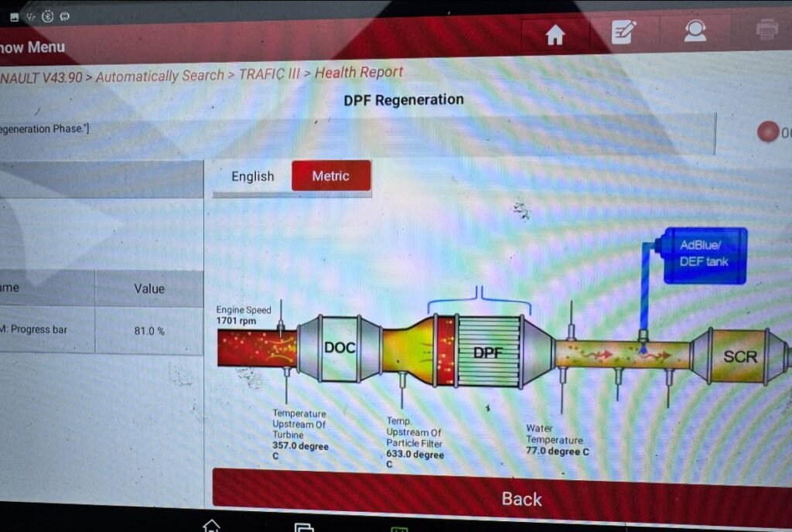
Task: Open Android recent apps icon
Action: click(304, 527)
